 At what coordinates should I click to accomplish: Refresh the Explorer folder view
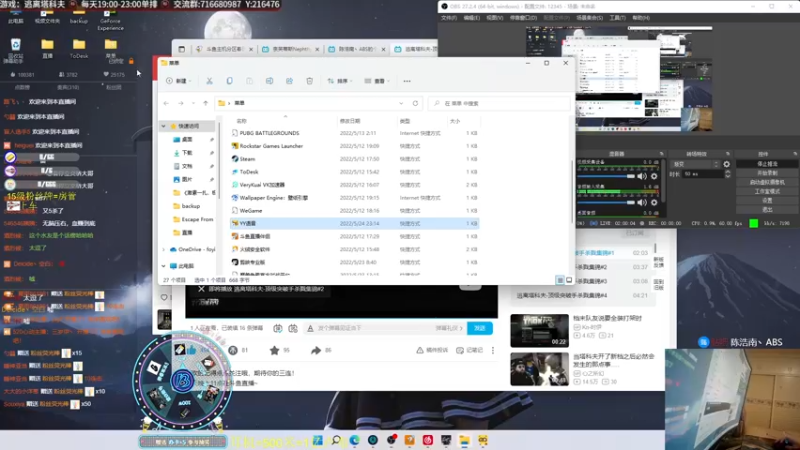415,103
